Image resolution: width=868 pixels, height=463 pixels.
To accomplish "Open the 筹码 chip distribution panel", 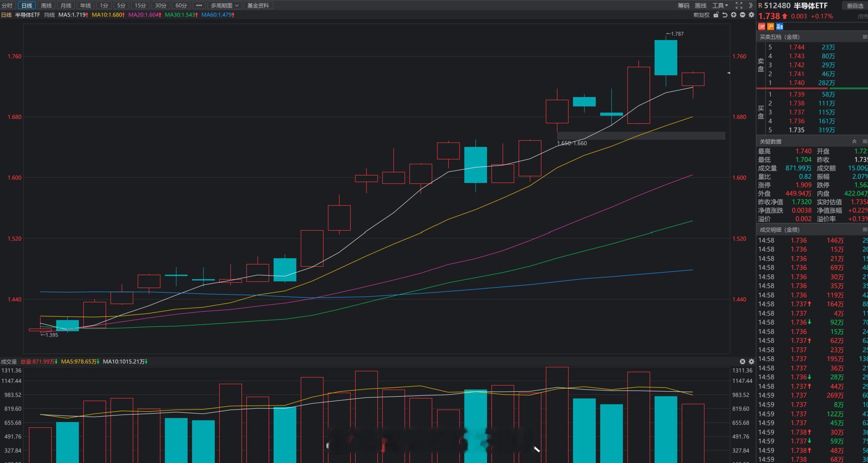I will (x=683, y=5).
